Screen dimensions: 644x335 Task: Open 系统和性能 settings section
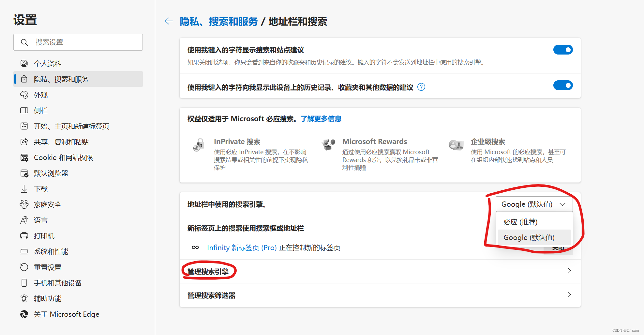tap(78, 251)
